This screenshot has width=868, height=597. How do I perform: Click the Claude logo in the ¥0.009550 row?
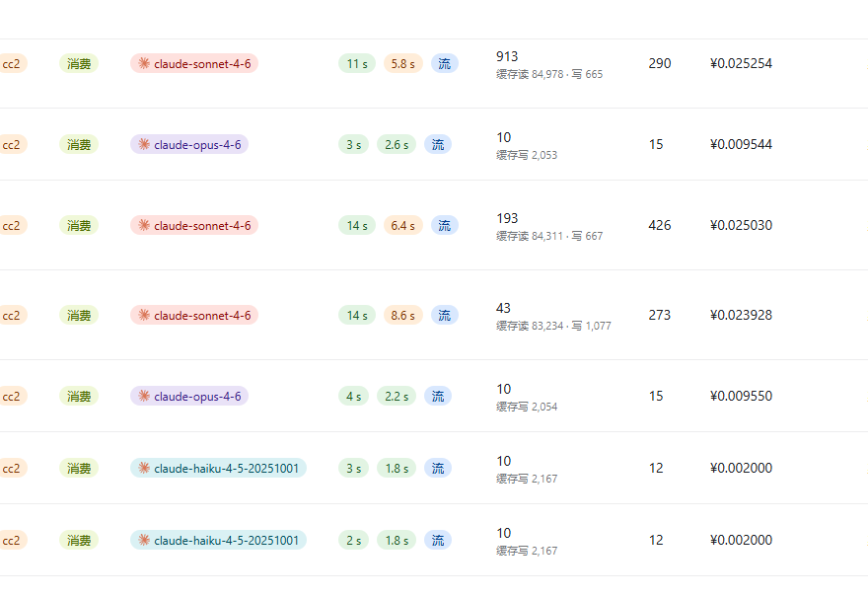point(144,396)
